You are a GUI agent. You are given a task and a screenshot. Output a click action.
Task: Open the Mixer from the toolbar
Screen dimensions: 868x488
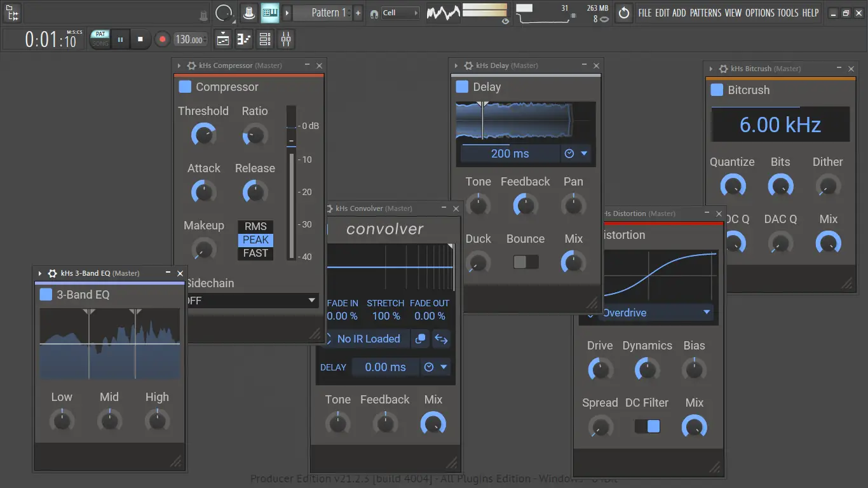point(285,39)
